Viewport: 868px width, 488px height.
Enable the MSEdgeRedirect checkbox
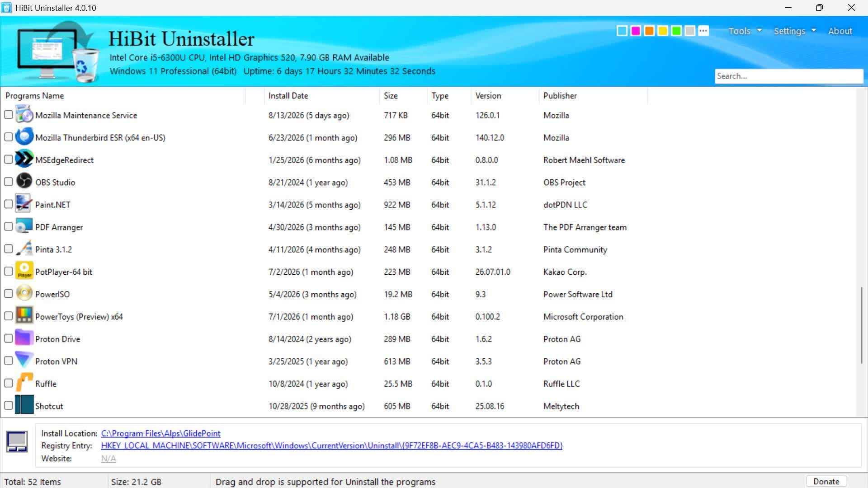pyautogui.click(x=9, y=160)
